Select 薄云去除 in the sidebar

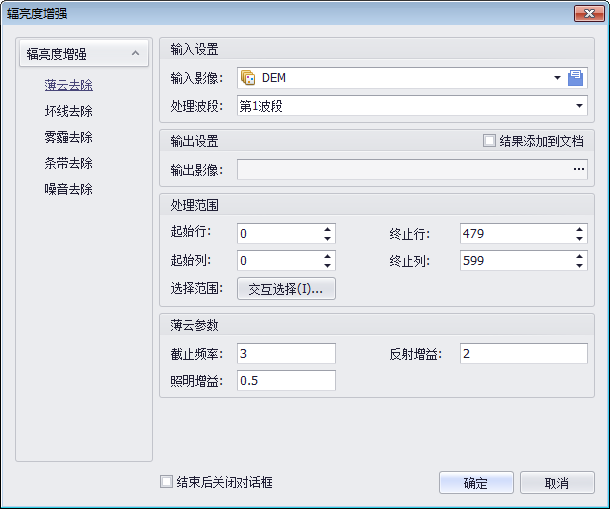[69, 85]
